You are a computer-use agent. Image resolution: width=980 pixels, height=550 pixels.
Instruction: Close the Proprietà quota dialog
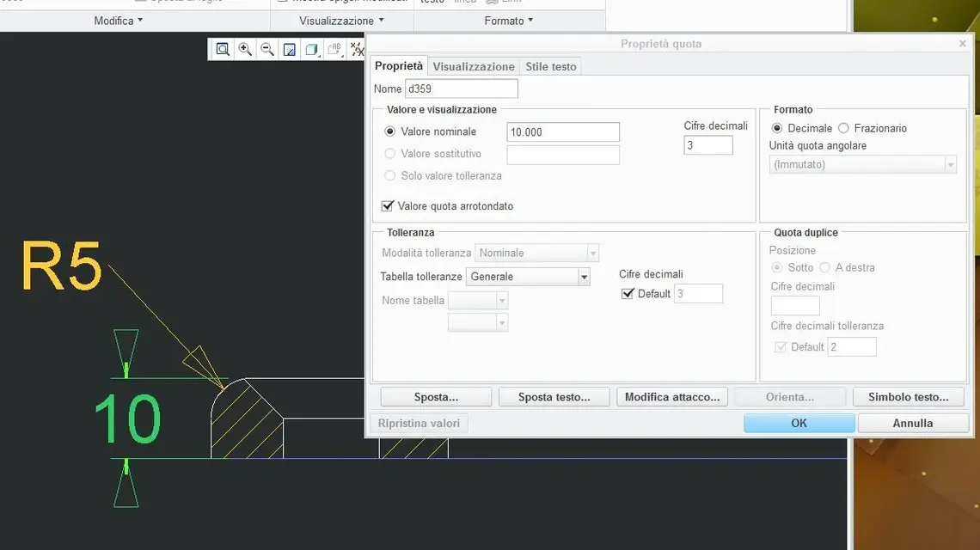(x=962, y=44)
